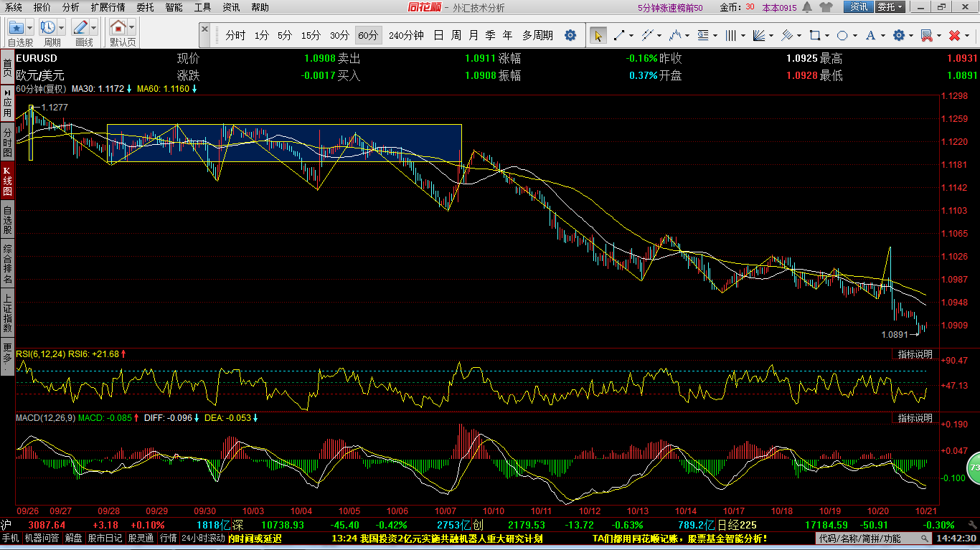Switch chart period to 日 daily
The height and width of the screenshot is (550, 980).
[438, 35]
